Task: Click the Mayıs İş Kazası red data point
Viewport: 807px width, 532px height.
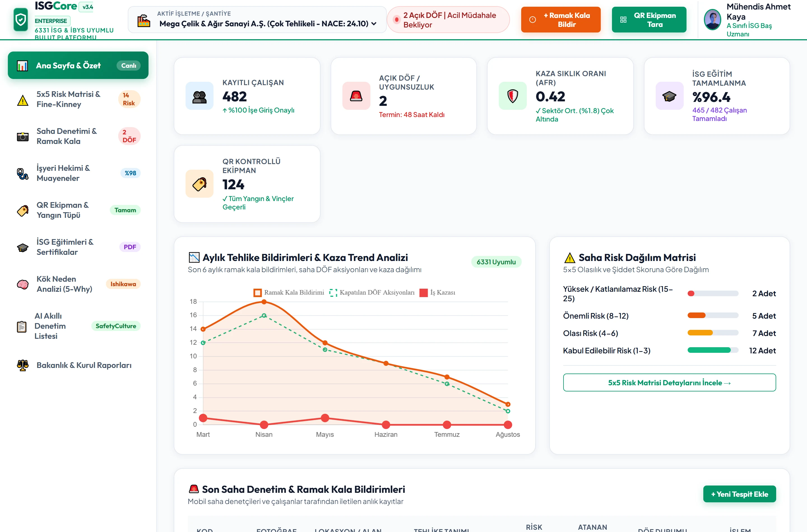Action: 325,418
